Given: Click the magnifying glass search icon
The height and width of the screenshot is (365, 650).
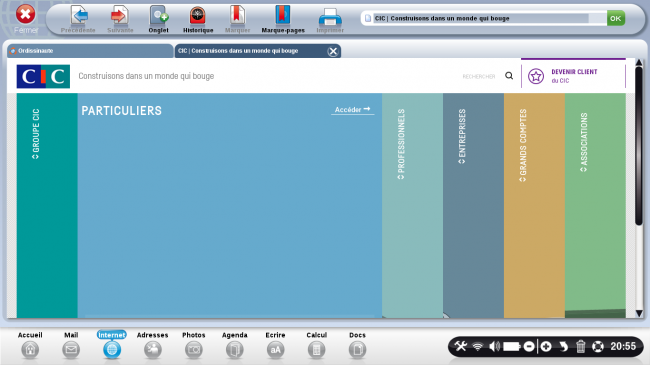Looking at the screenshot, I should tap(509, 75).
